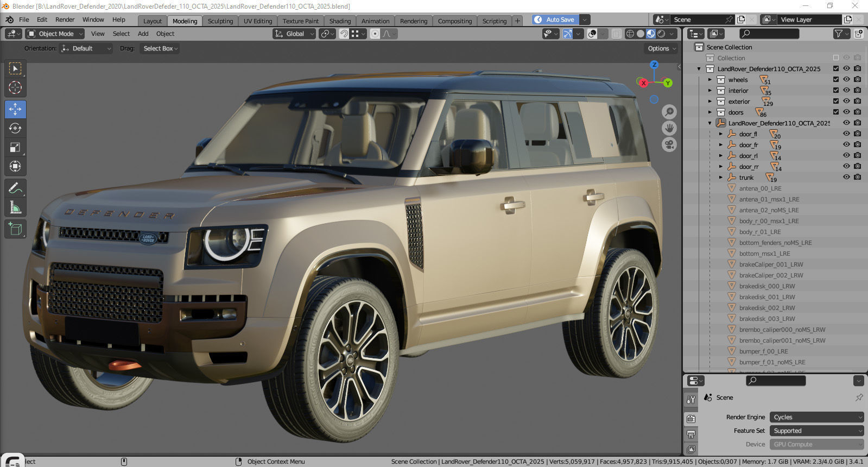Open the Outliner filter popover
Screen dimensions: 868x467
[x=841, y=34]
